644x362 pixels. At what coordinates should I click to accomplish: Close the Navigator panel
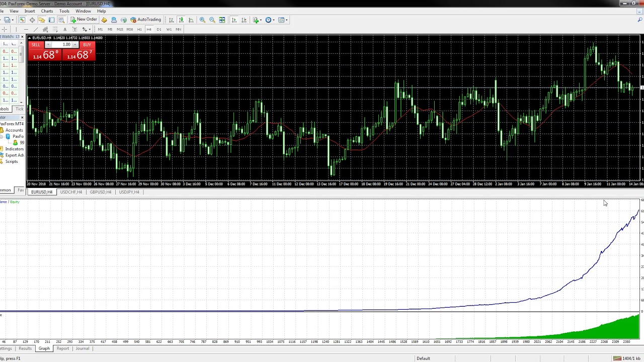[x=22, y=118]
